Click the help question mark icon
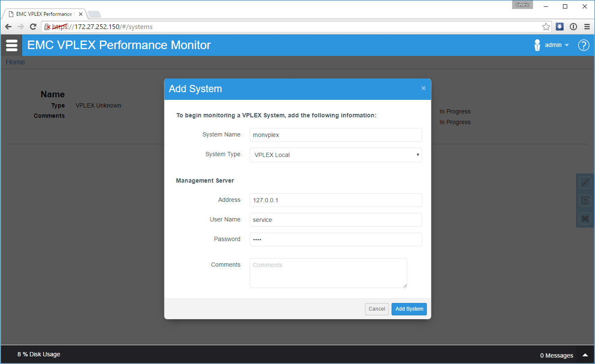This screenshot has height=364, width=595. [x=583, y=45]
